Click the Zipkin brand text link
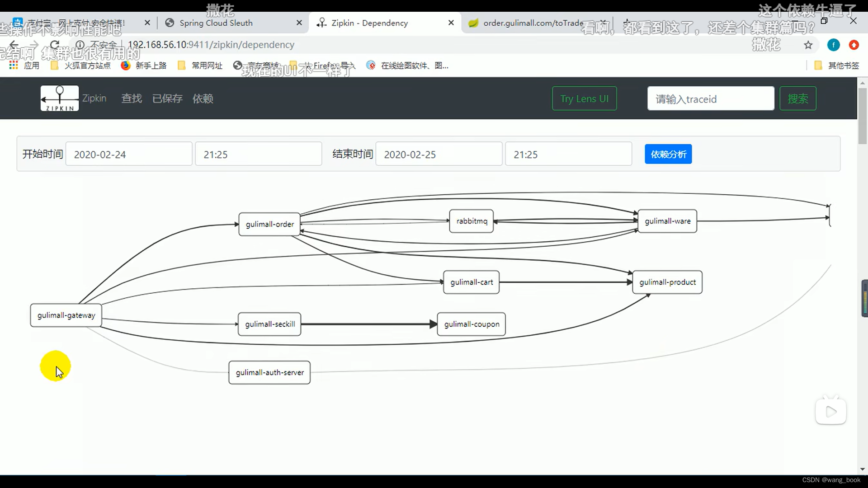The height and width of the screenshot is (488, 868). [94, 99]
